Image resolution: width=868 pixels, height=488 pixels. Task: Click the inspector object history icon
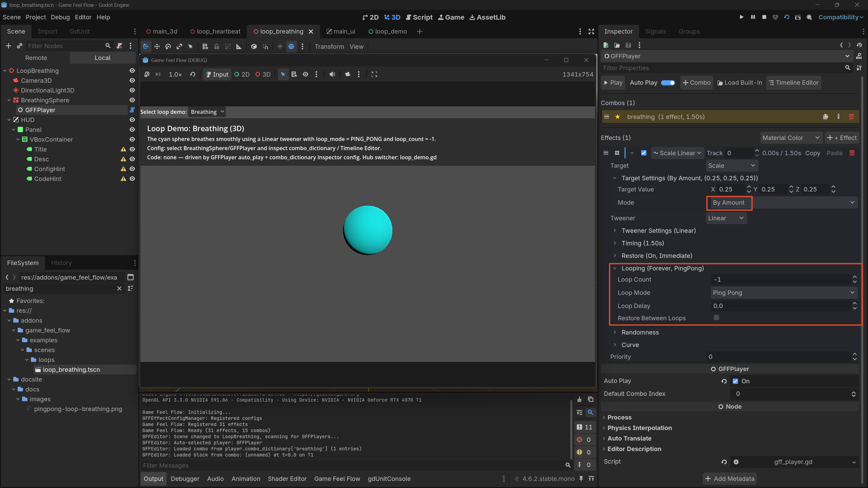pos(859,45)
